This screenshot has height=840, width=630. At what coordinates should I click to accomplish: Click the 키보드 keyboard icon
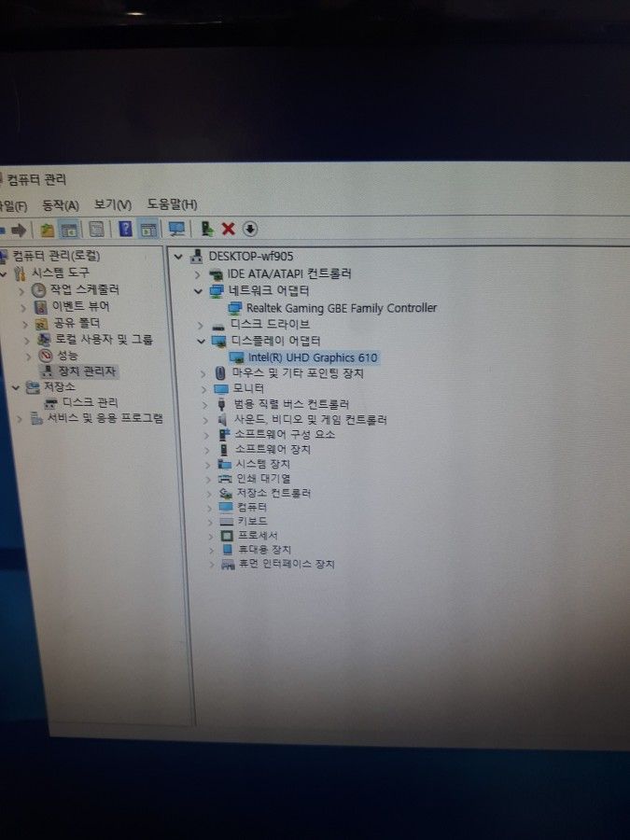click(227, 521)
